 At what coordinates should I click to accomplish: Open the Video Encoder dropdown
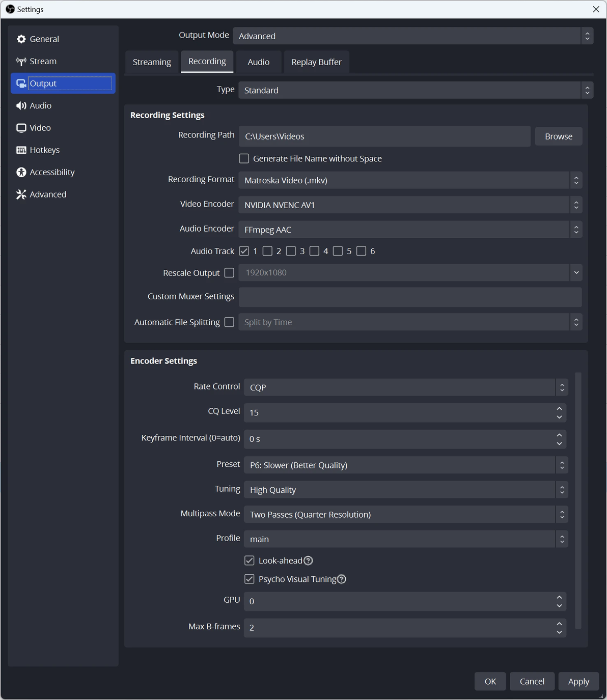pos(410,205)
